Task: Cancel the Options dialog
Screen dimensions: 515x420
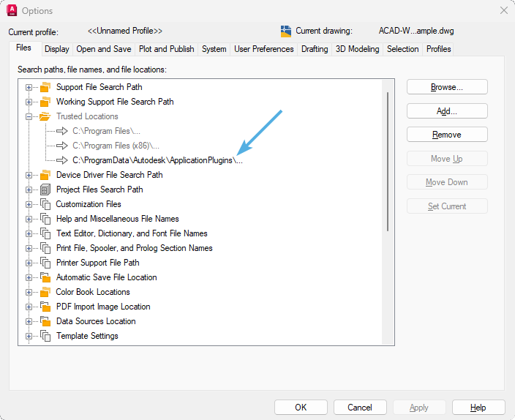Action: tap(360, 408)
